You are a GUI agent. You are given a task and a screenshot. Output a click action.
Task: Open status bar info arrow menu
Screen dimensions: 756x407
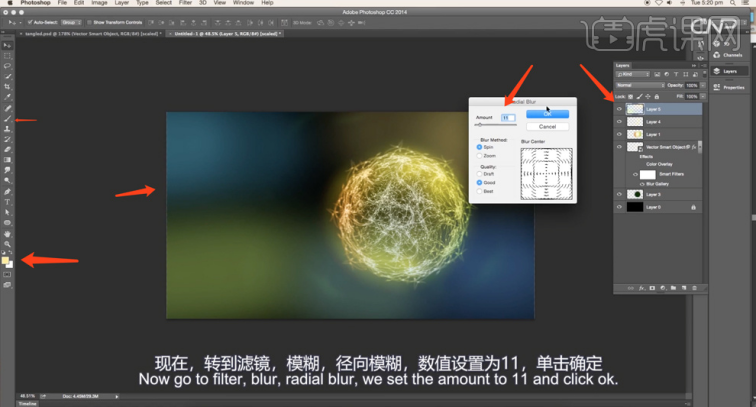coord(117,396)
